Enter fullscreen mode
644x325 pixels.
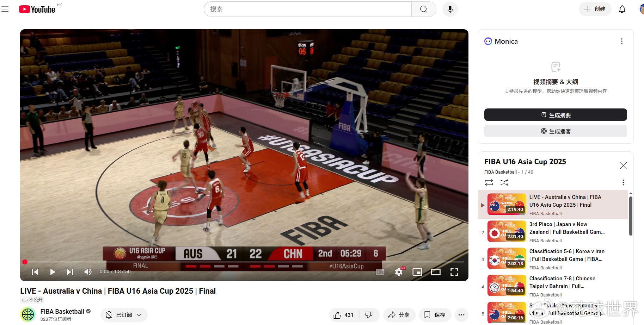click(x=454, y=272)
